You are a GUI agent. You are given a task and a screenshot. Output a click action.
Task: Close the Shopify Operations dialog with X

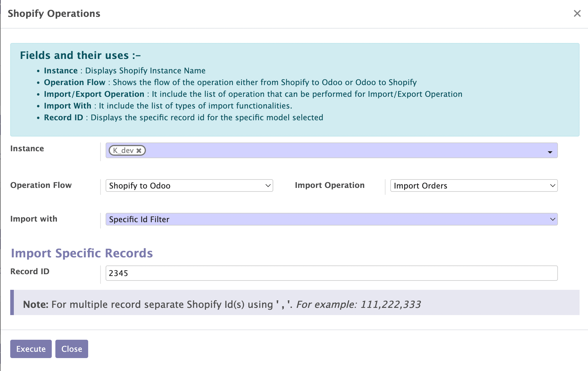tap(577, 14)
